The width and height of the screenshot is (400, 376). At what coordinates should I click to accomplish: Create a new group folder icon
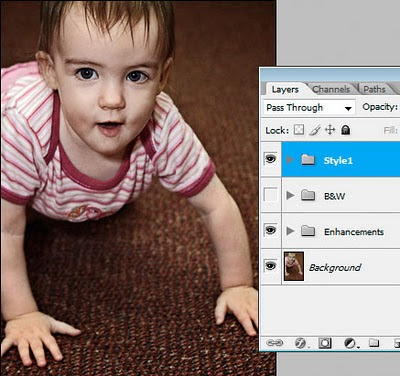click(374, 342)
